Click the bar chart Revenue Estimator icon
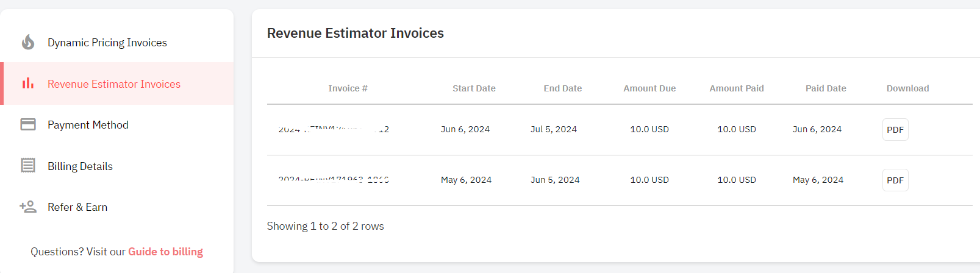The width and height of the screenshot is (980, 273). (28, 83)
